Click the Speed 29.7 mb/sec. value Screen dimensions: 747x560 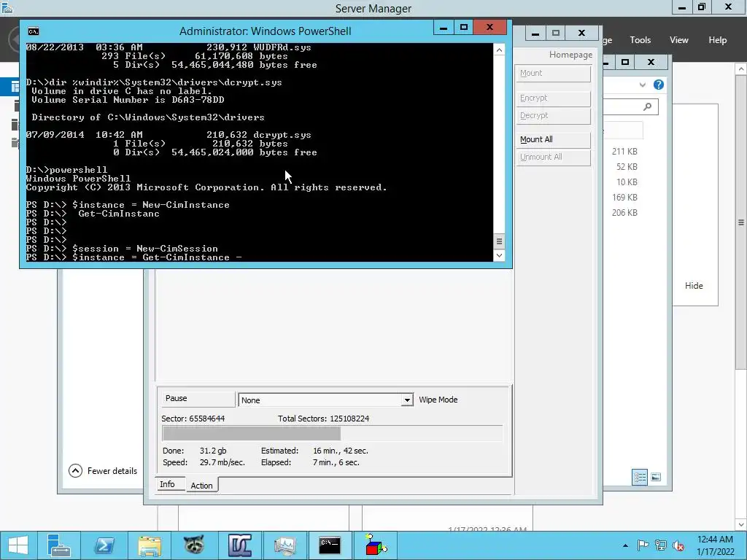click(x=222, y=462)
